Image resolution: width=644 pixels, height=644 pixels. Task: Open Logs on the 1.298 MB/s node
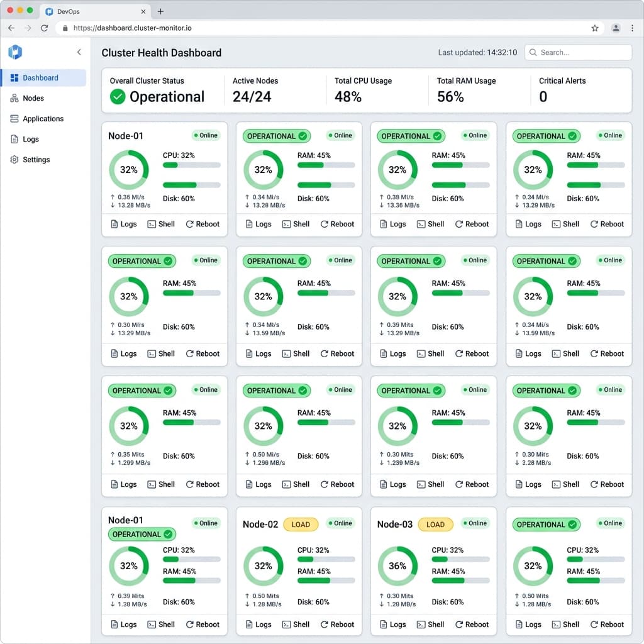[x=258, y=485]
